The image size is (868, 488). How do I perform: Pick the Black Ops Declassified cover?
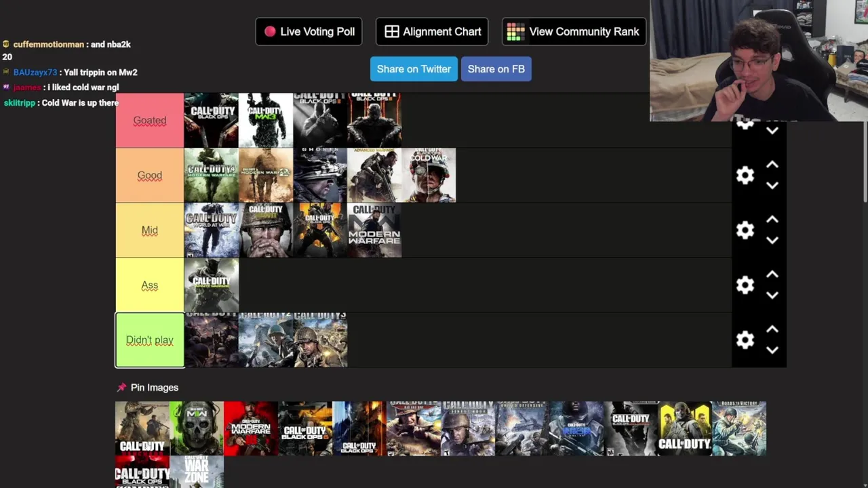pyautogui.click(x=631, y=428)
